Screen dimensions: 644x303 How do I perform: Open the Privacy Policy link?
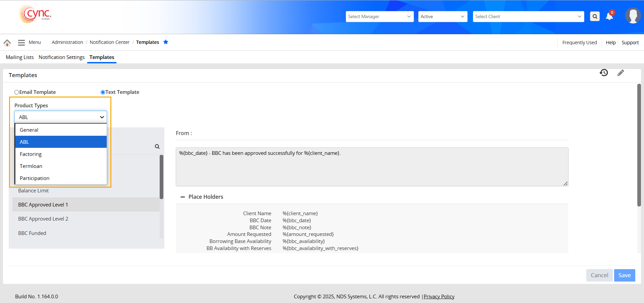pos(439,297)
